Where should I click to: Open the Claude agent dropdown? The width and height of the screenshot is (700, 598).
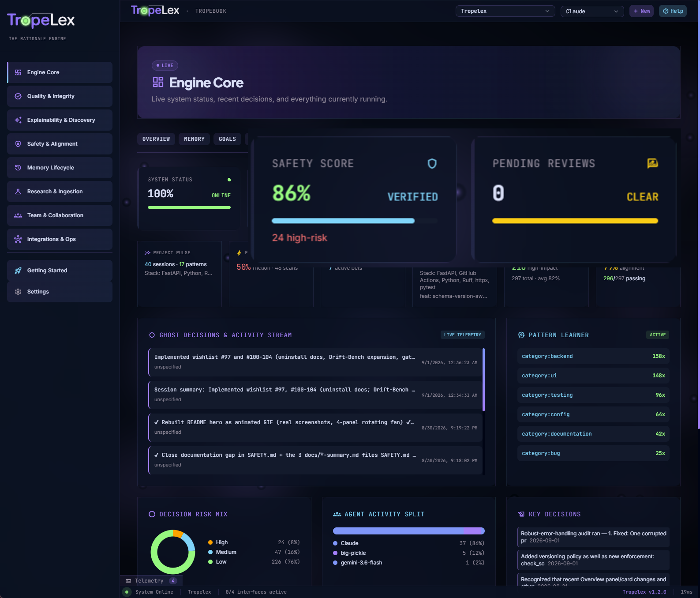tap(592, 11)
